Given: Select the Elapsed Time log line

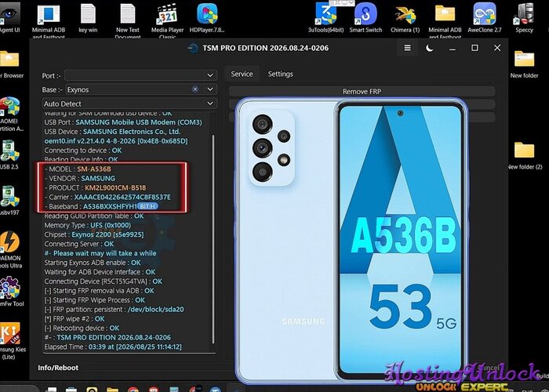Looking at the screenshot, I should click(113, 347).
